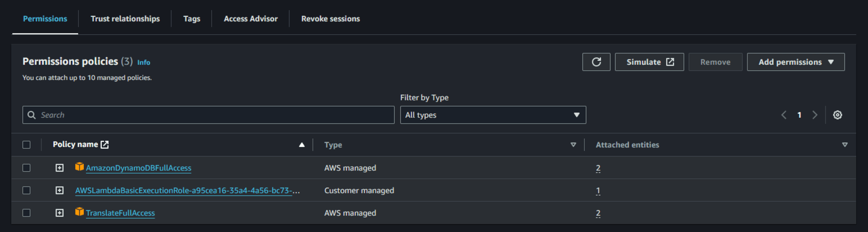This screenshot has height=232, width=868.
Task: Click the Type column header
Action: [x=333, y=145]
